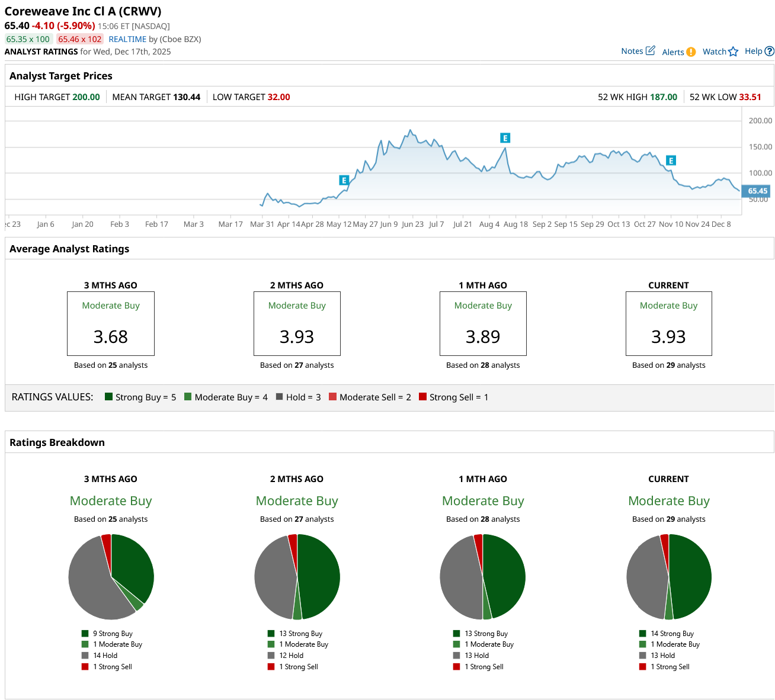Click the Moderate Buy = 4 color swatch

tap(188, 397)
